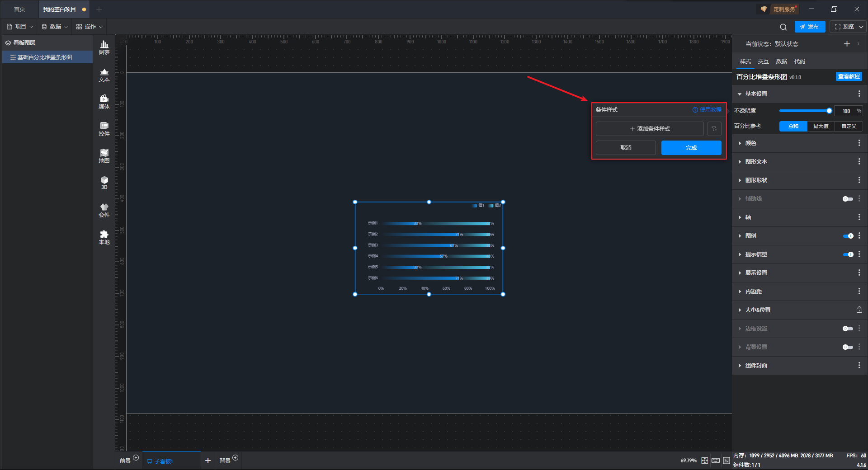This screenshot has width=868, height=470.
Task: Expand the 图形形状 section
Action: (740, 180)
